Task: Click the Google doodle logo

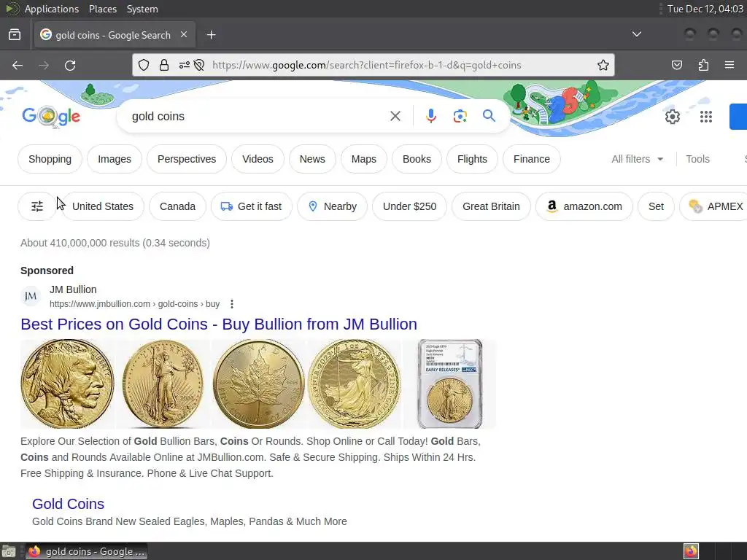Action: [51, 116]
